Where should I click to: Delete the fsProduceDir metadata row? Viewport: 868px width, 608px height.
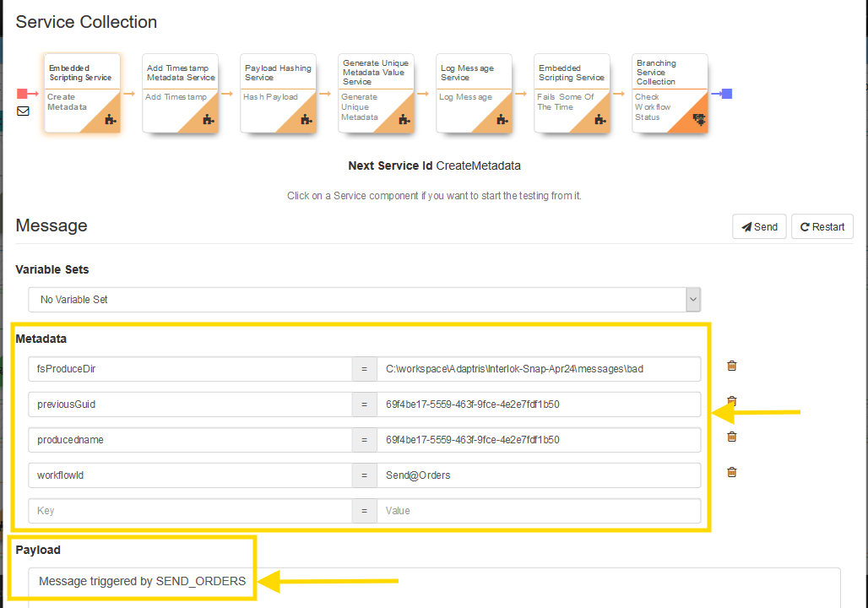732,366
